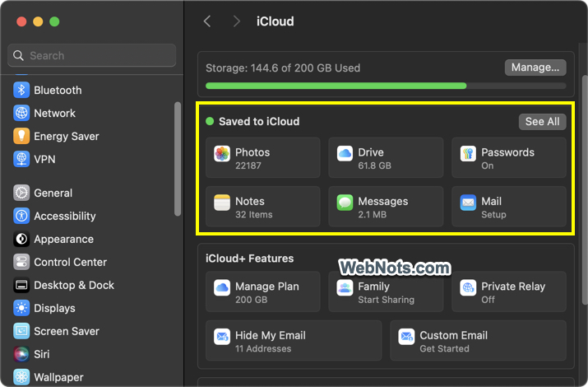Click the Storage 144.6 of 200 GB text

283,68
